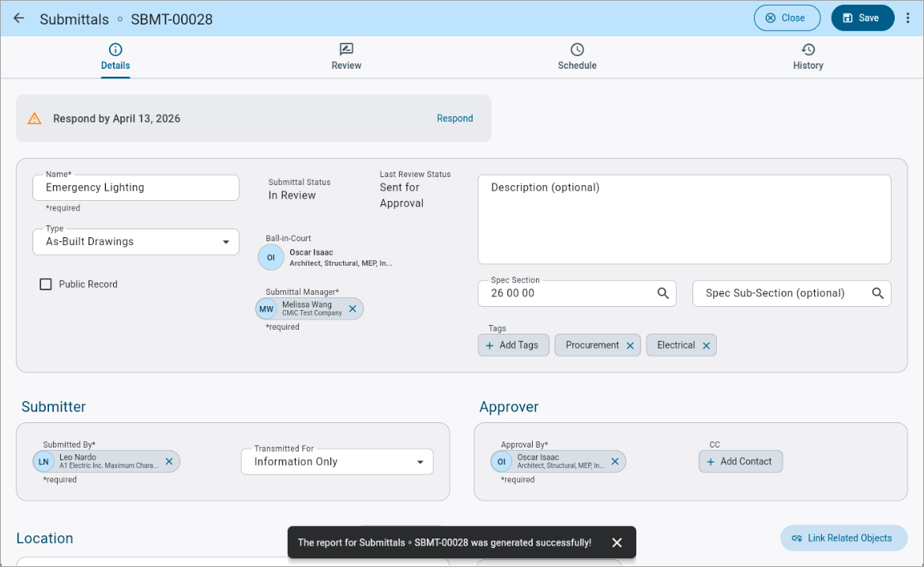Remove Melissa Wang from Submittal Manager
The height and width of the screenshot is (567, 924).
click(x=353, y=309)
